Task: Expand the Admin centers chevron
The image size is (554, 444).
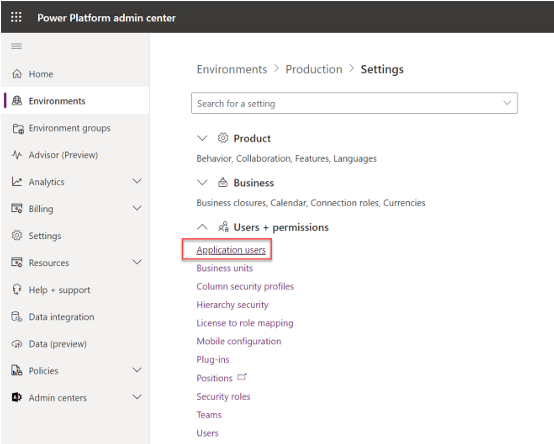Action: (137, 397)
